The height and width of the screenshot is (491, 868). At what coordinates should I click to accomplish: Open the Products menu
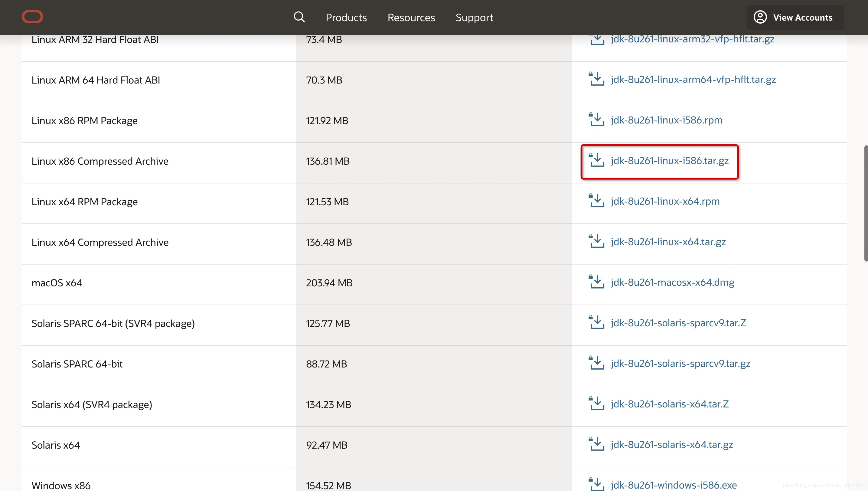[346, 18]
